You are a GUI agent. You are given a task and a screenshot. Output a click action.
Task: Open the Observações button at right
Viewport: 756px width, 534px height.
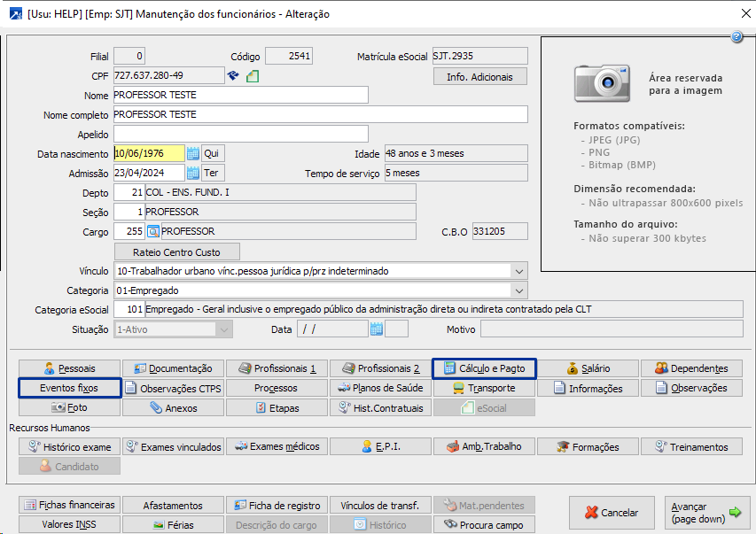tap(691, 389)
